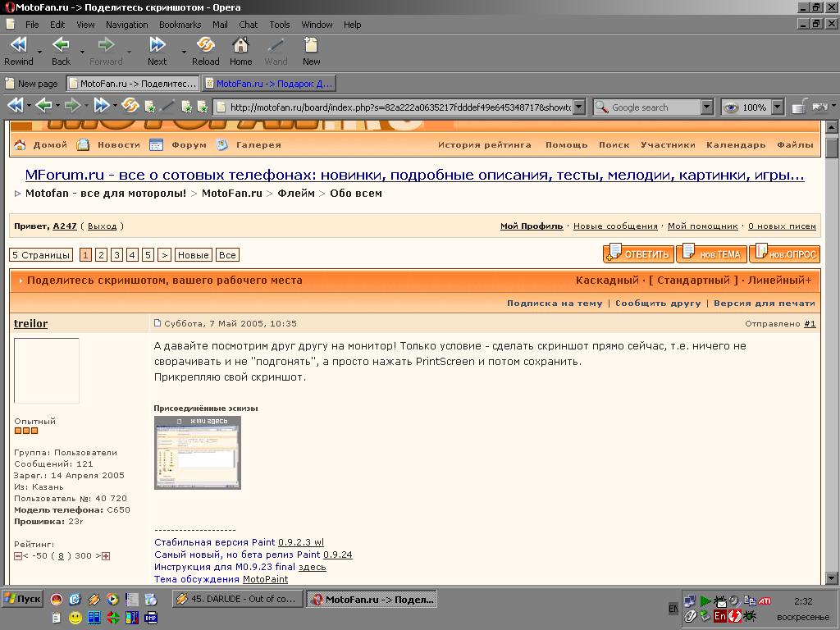Click the Форум calendar-like icon
Screen dimensions: 840x630
156,144
